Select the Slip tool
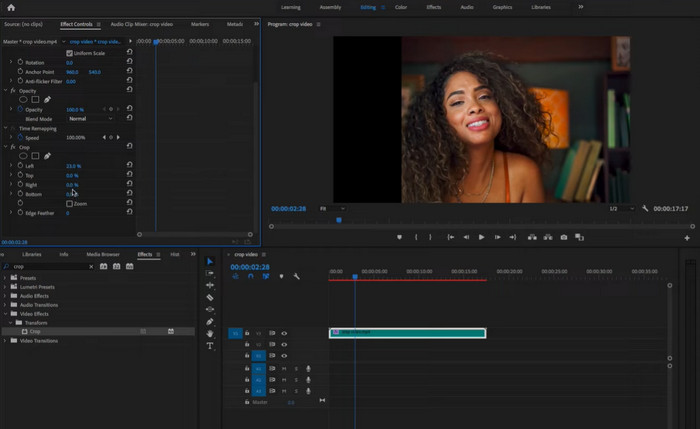The height and width of the screenshot is (429, 700). (210, 309)
